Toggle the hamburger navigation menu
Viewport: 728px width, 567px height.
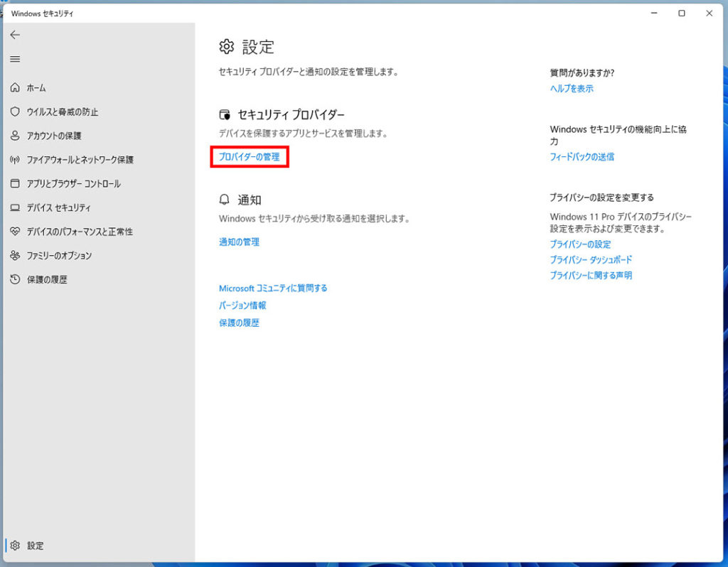click(15, 59)
